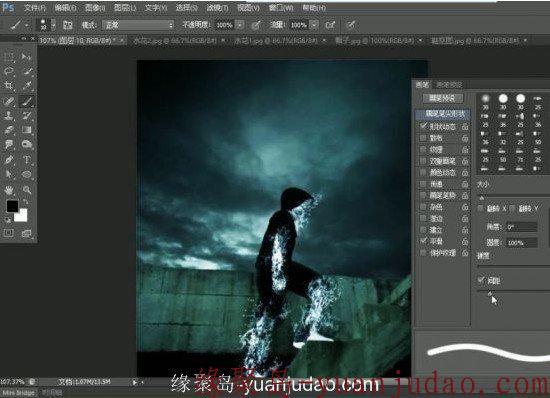Screen dimensions: 550x398
Task: Open 窗口(W) menu
Action: click(281, 7)
